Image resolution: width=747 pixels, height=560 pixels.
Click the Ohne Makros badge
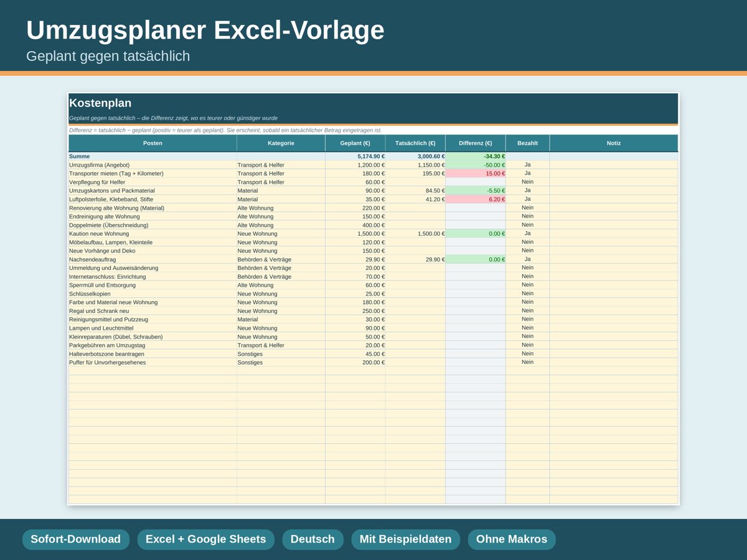[x=512, y=539]
